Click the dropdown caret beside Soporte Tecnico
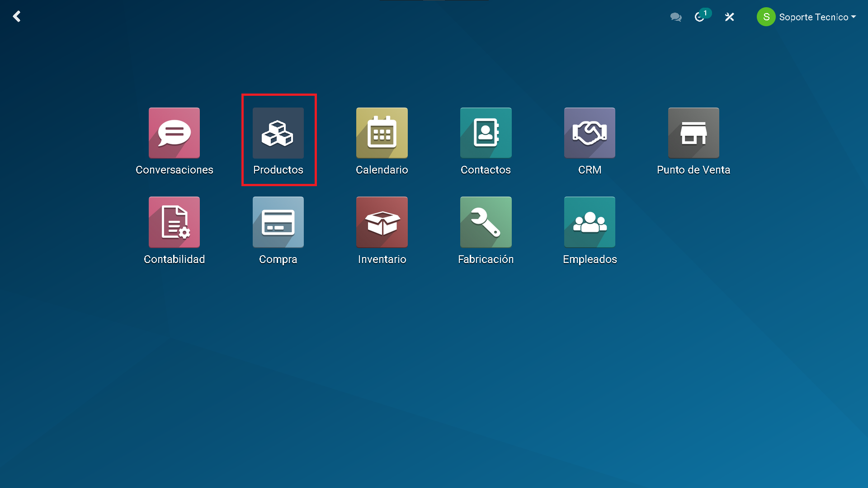 pos(854,17)
